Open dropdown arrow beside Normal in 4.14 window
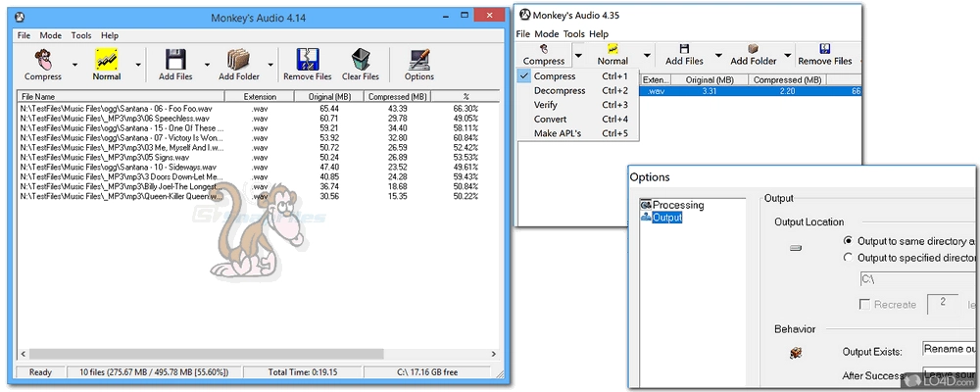The height and width of the screenshot is (392, 980). [x=138, y=64]
